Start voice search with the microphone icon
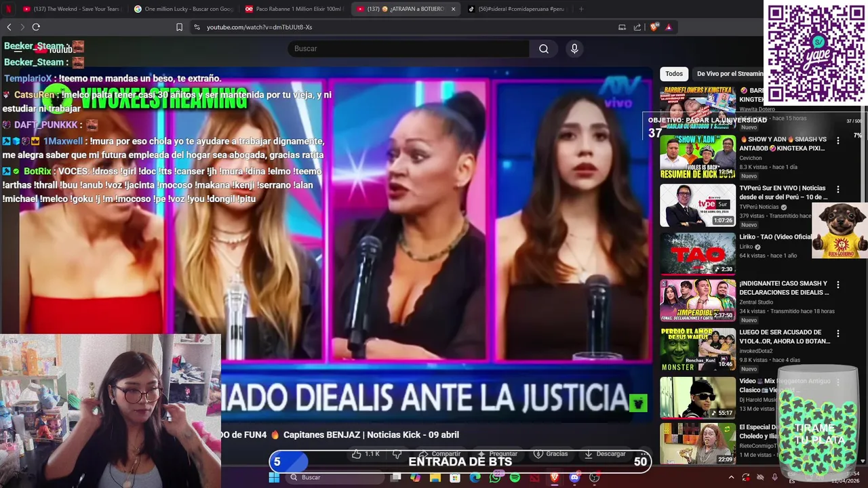This screenshot has height=488, width=868. pos(574,49)
